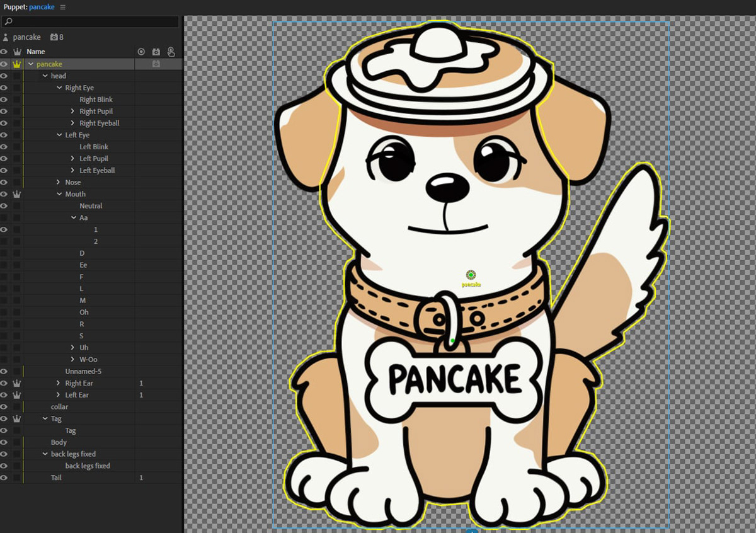The image size is (756, 533).
Task: Collapse the Tag parent group
Action: click(45, 418)
